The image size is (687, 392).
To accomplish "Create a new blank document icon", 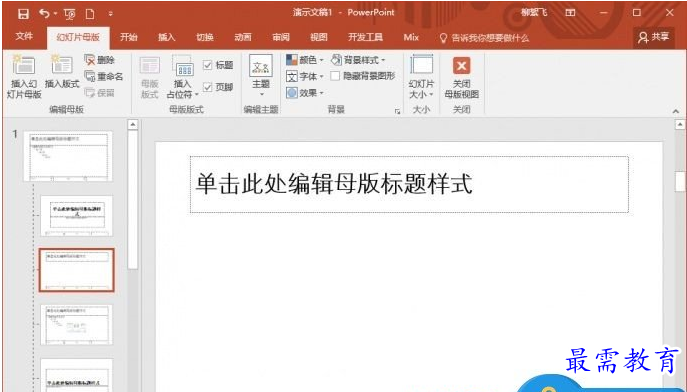I will click(x=90, y=14).
